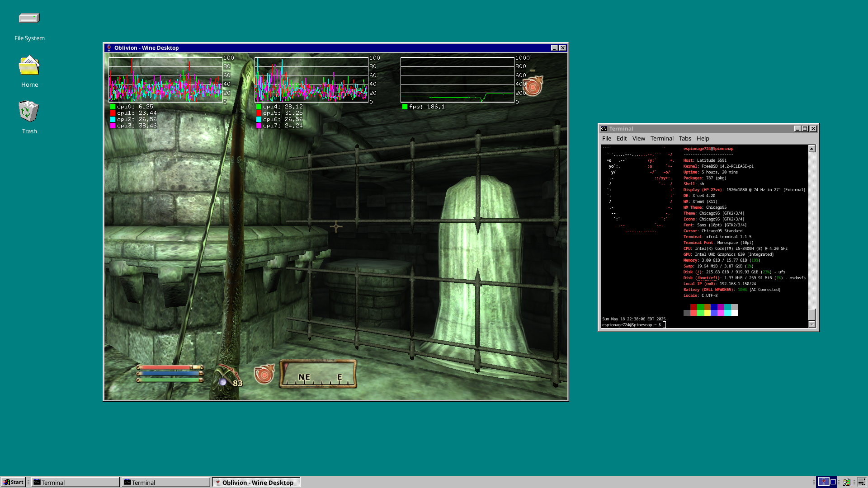Switch to the second empty workspace

tap(833, 482)
